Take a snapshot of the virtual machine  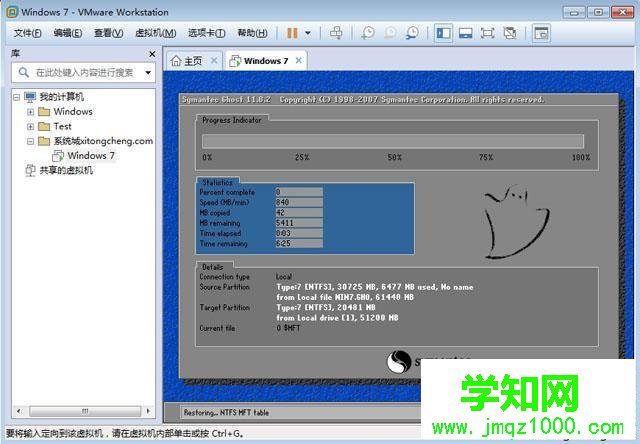368,33
